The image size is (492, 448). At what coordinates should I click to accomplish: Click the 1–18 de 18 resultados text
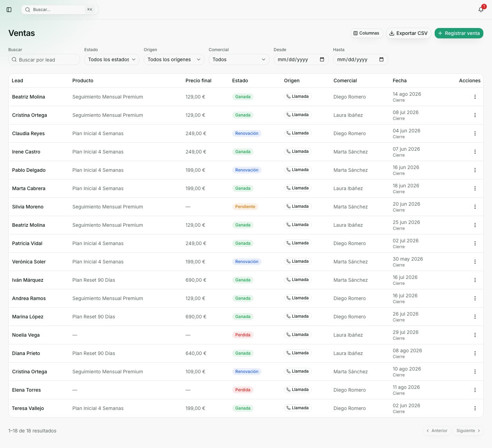point(32,431)
